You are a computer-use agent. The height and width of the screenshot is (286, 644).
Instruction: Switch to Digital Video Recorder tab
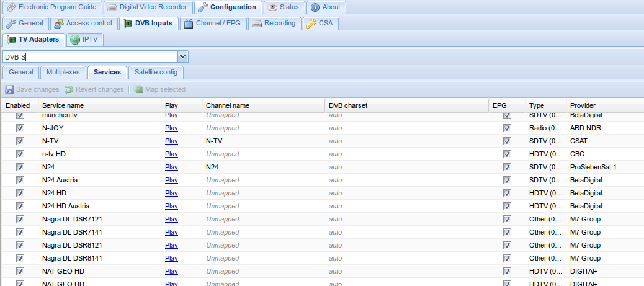pyautogui.click(x=148, y=7)
